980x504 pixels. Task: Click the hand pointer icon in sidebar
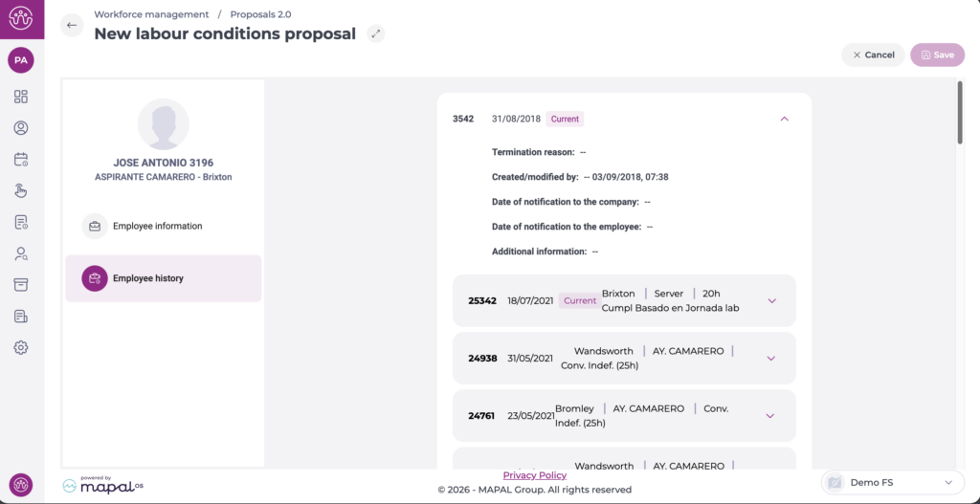pyautogui.click(x=21, y=191)
